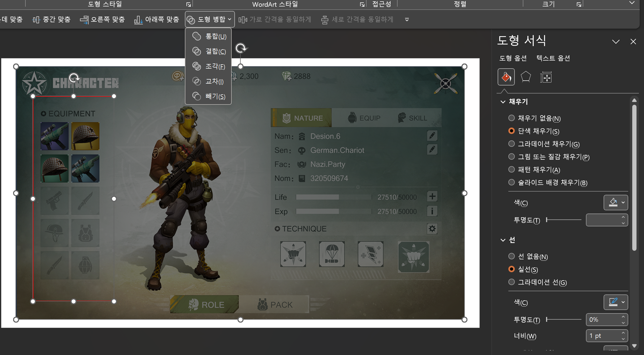Click the 아래쪽 맞춤 align bottom icon
This screenshot has width=644, height=355.
[x=138, y=20]
